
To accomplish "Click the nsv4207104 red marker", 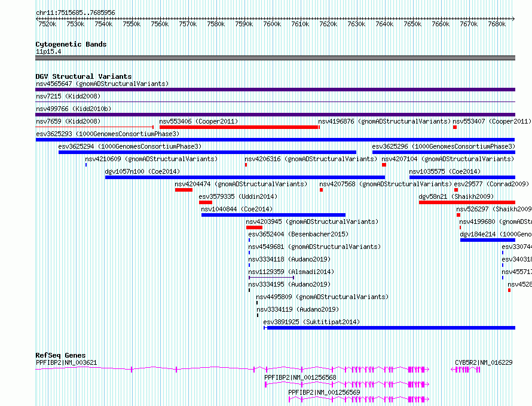I will coord(384,165).
